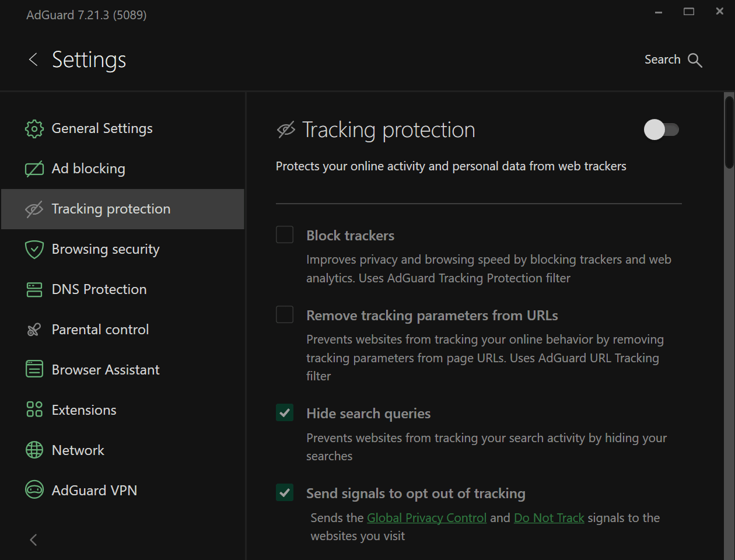The width and height of the screenshot is (735, 560).
Task: Click the search magnifier icon
Action: (x=695, y=60)
